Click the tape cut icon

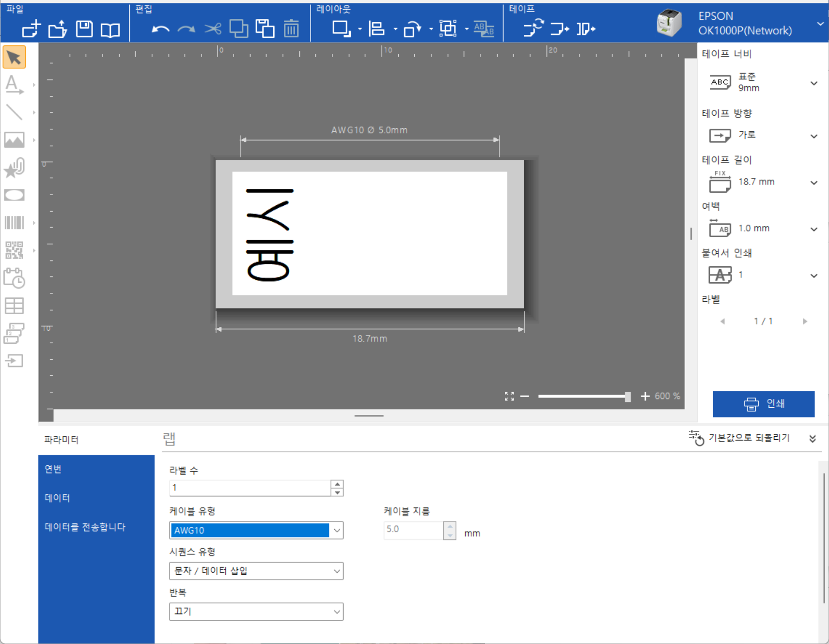(586, 29)
